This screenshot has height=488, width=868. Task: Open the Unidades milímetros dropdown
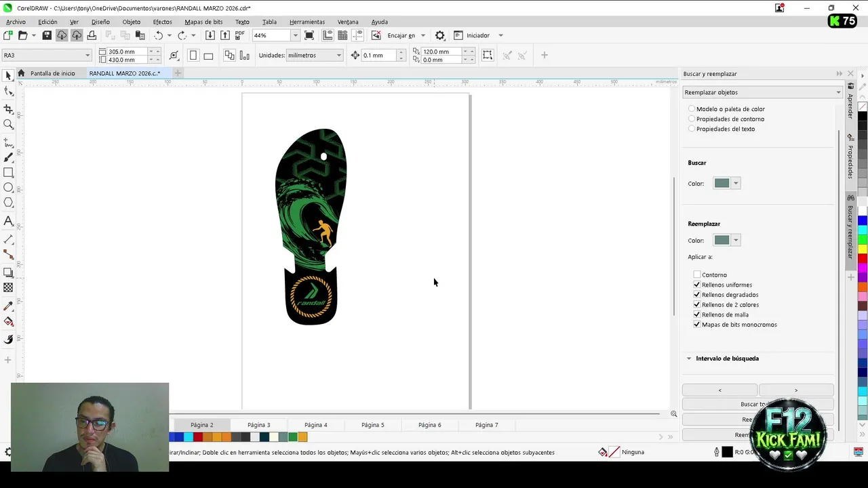338,56
